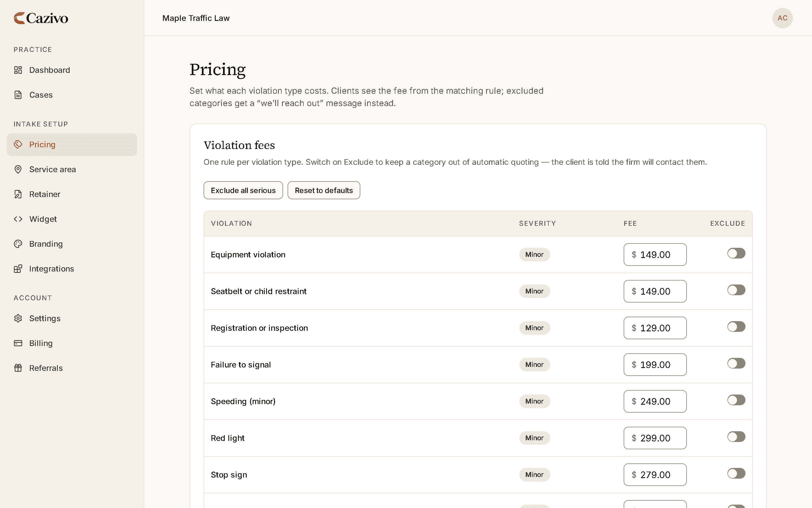Image resolution: width=812 pixels, height=508 pixels.
Task: Click the Maple Traffic Law header title
Action: click(x=196, y=18)
